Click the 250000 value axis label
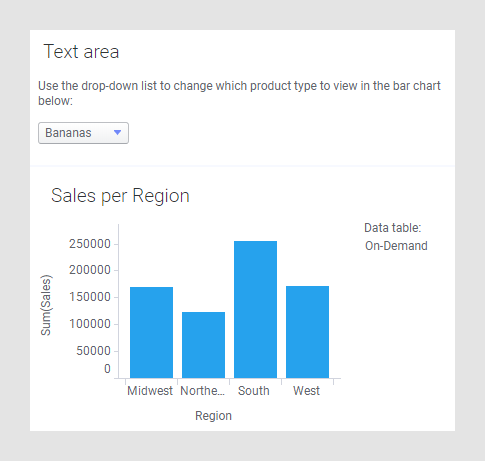 tap(90, 244)
